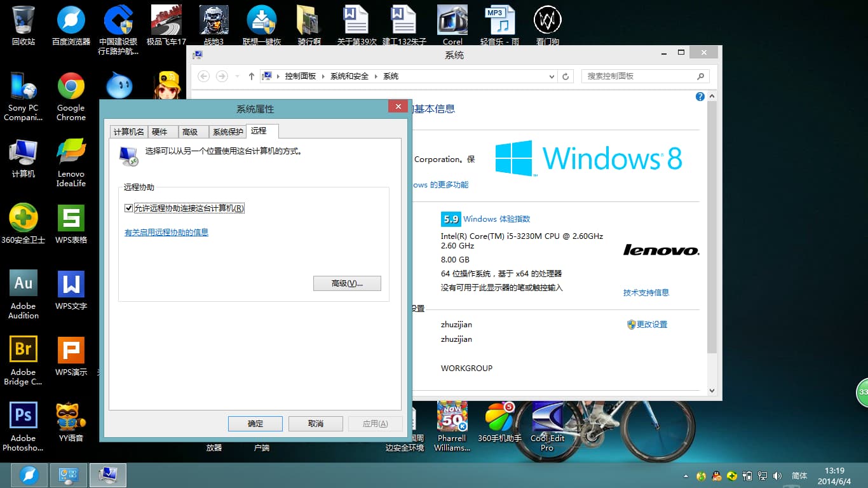The width and height of the screenshot is (868, 488).
Task: Open the 有关启用远程协助的信息 link
Action: [166, 233]
